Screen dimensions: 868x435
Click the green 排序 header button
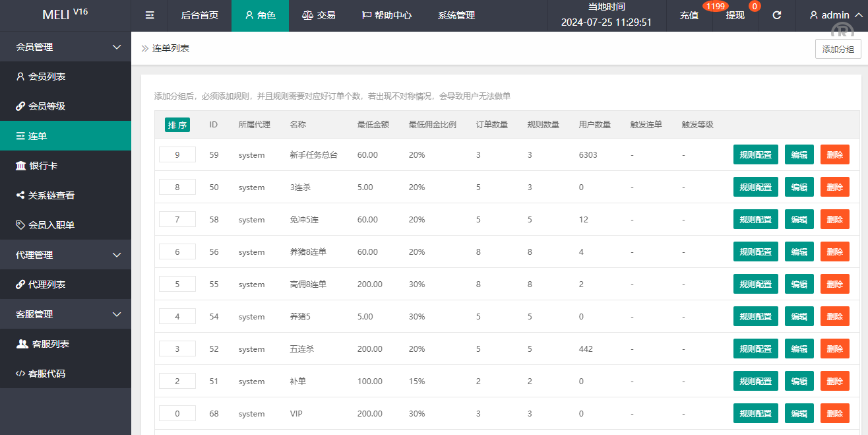pos(177,125)
